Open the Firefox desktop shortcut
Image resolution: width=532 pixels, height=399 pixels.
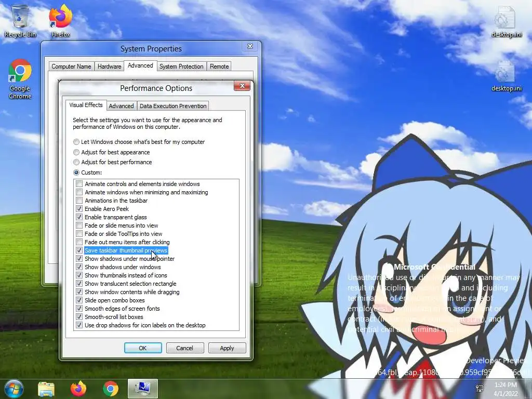click(x=60, y=20)
